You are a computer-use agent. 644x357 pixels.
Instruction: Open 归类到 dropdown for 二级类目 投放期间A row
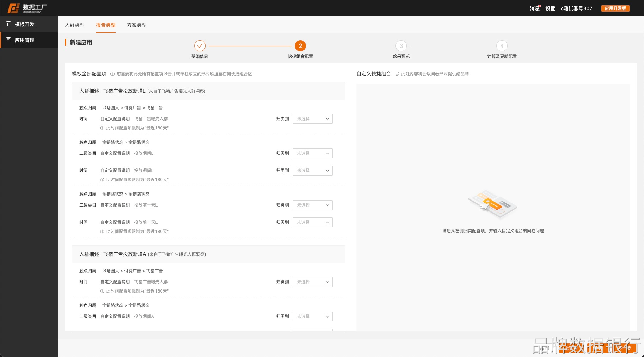tap(313, 316)
